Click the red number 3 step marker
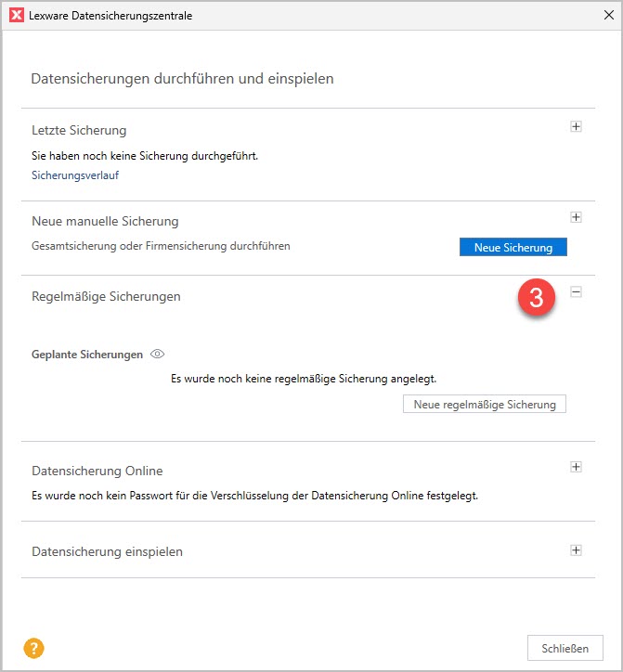This screenshot has height=672, width=623. (x=536, y=298)
